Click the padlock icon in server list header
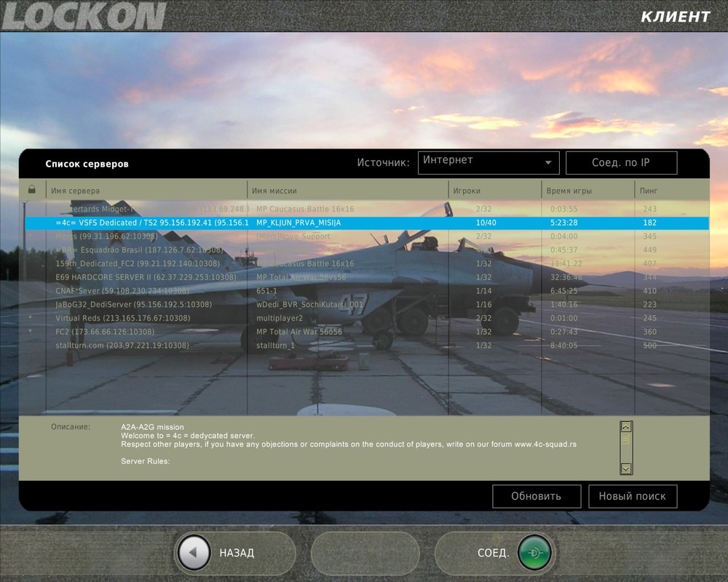 tap(31, 189)
